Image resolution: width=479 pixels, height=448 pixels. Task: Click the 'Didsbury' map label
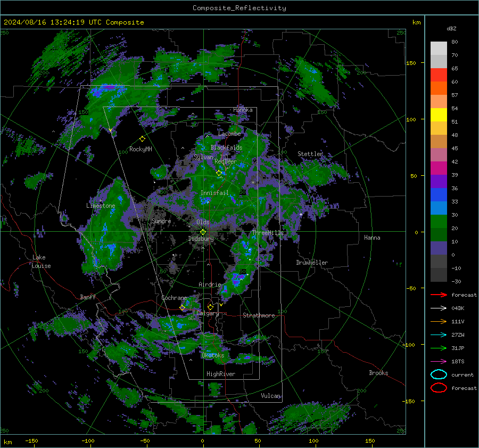[x=201, y=239]
